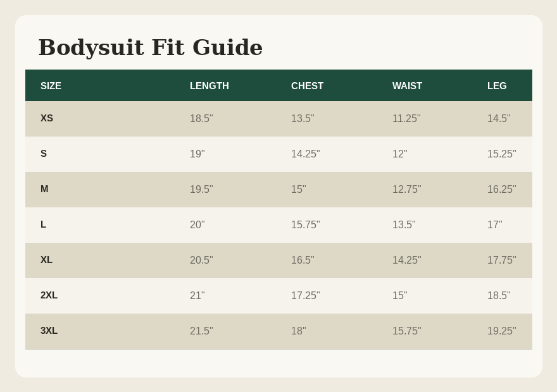
Task: Click the M size row label
Action: click(44, 189)
